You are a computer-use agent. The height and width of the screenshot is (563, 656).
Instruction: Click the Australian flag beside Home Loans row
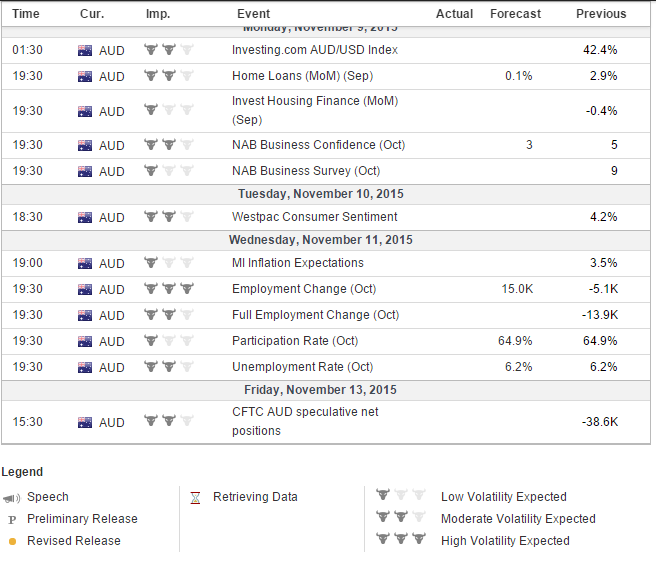click(85, 77)
